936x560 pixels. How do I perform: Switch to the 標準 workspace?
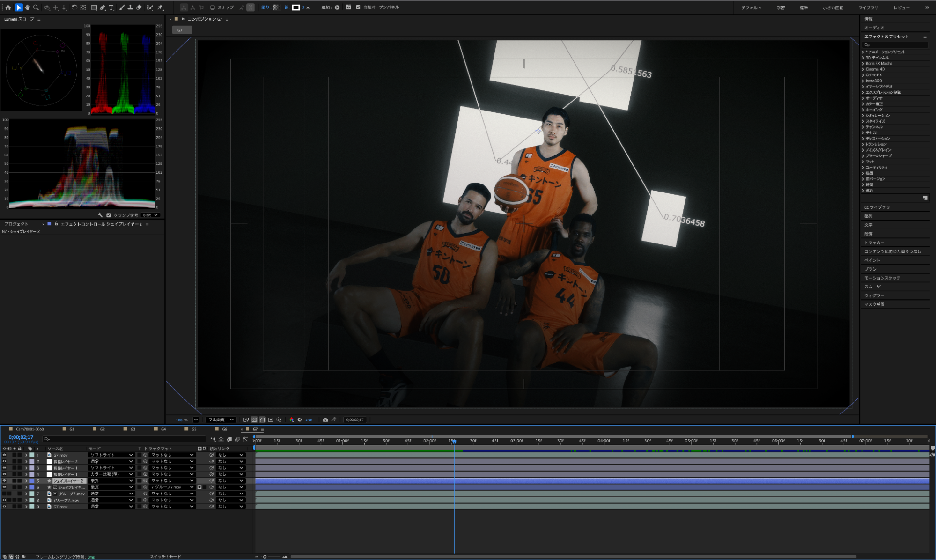pyautogui.click(x=803, y=8)
